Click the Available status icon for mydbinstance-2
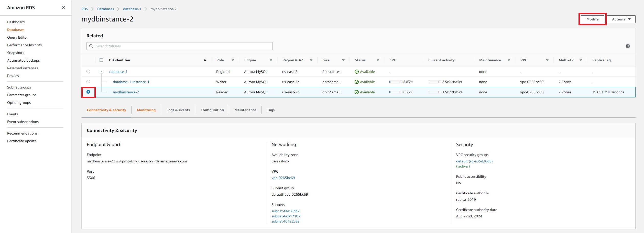Screen dimensions: 644x233 [x=356, y=92]
